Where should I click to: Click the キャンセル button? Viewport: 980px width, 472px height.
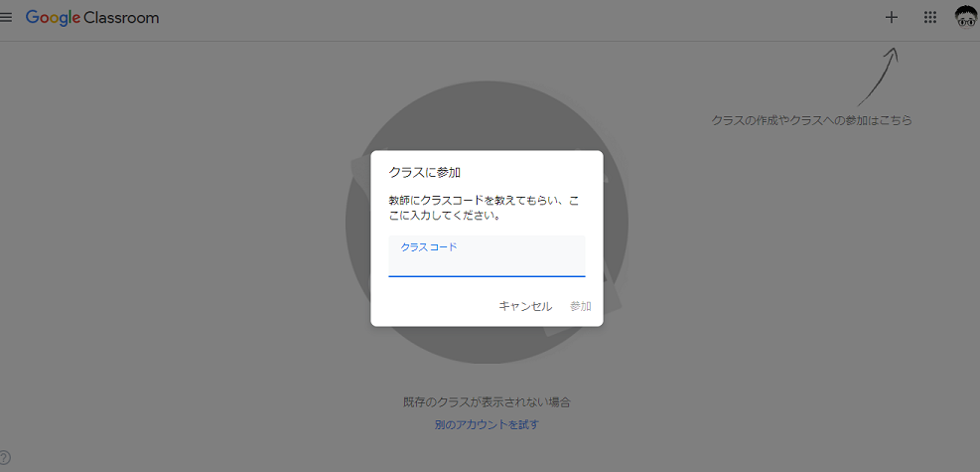(525, 306)
